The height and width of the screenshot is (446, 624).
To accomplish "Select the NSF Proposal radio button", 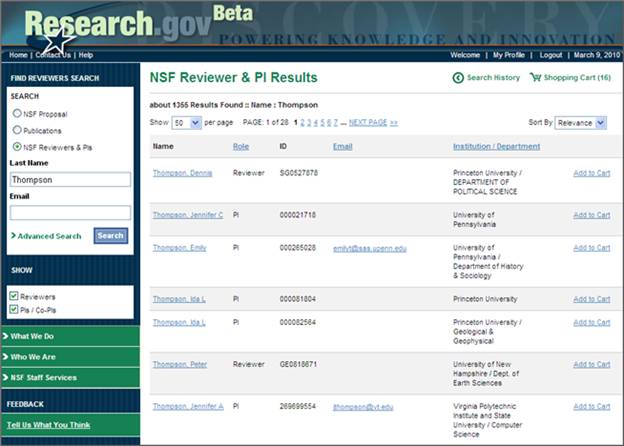I will click(16, 113).
